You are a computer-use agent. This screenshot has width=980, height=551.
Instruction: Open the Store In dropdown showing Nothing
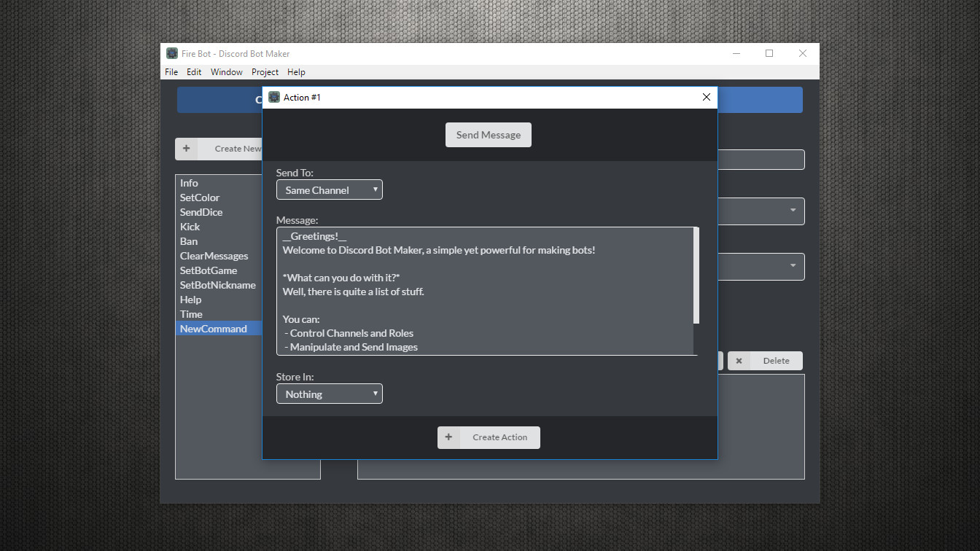click(x=329, y=393)
